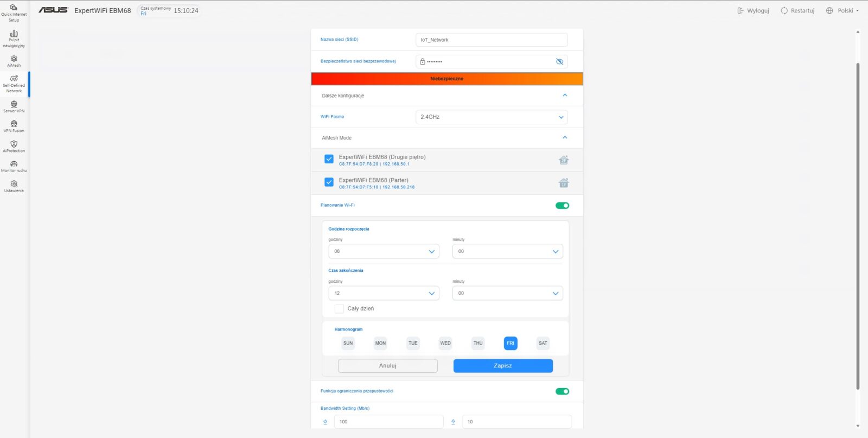868x438 pixels.
Task: Disable the Planowanie Wi-Fi toggle
Action: point(562,206)
